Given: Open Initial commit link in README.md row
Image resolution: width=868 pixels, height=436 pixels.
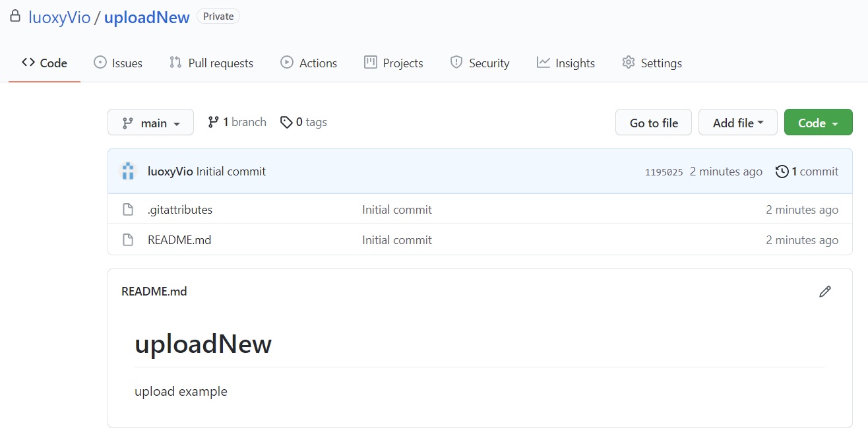Looking at the screenshot, I should point(397,240).
